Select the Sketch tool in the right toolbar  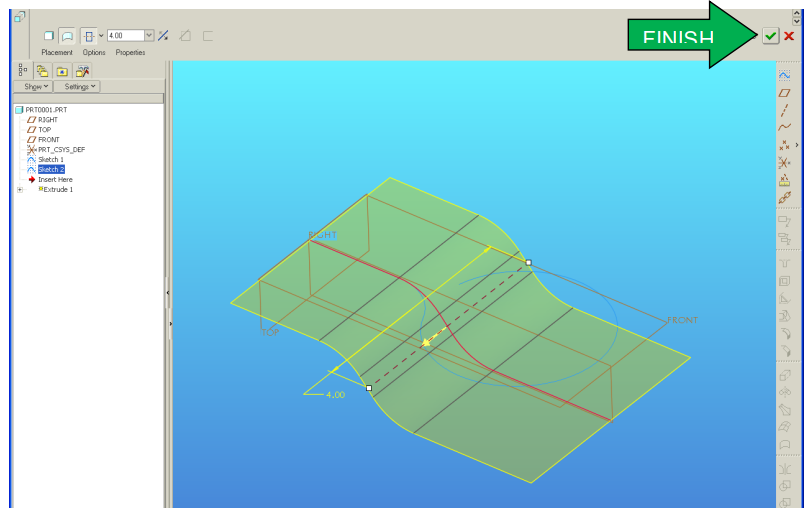coord(785,75)
